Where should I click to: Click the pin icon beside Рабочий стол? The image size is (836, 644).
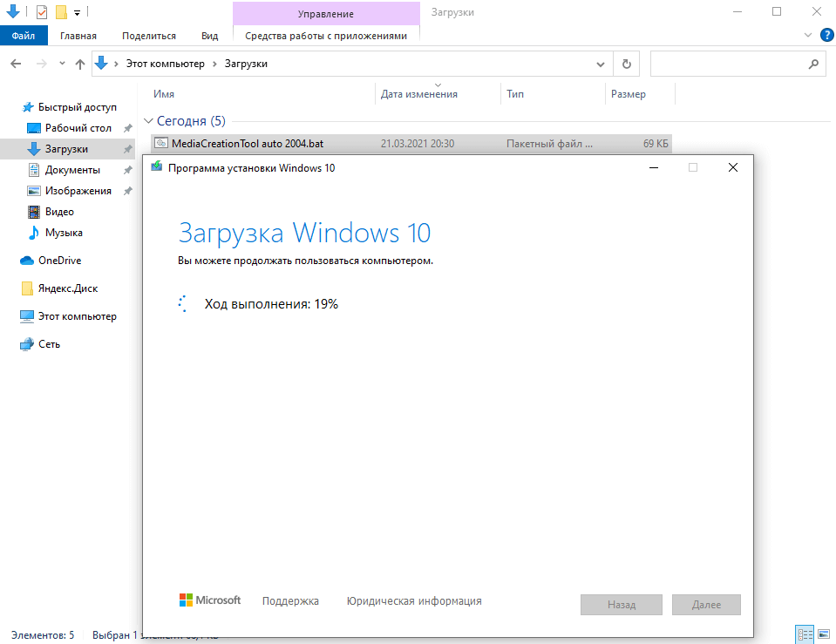(127, 128)
